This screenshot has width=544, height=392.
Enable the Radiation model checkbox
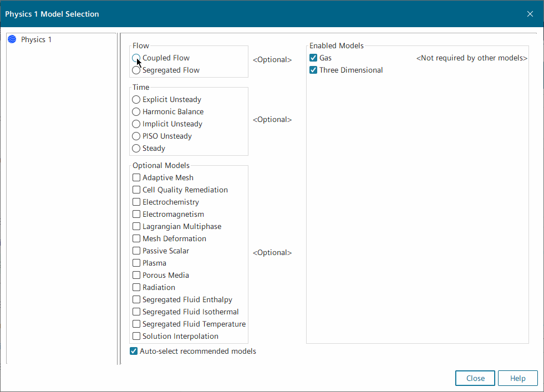pos(136,288)
